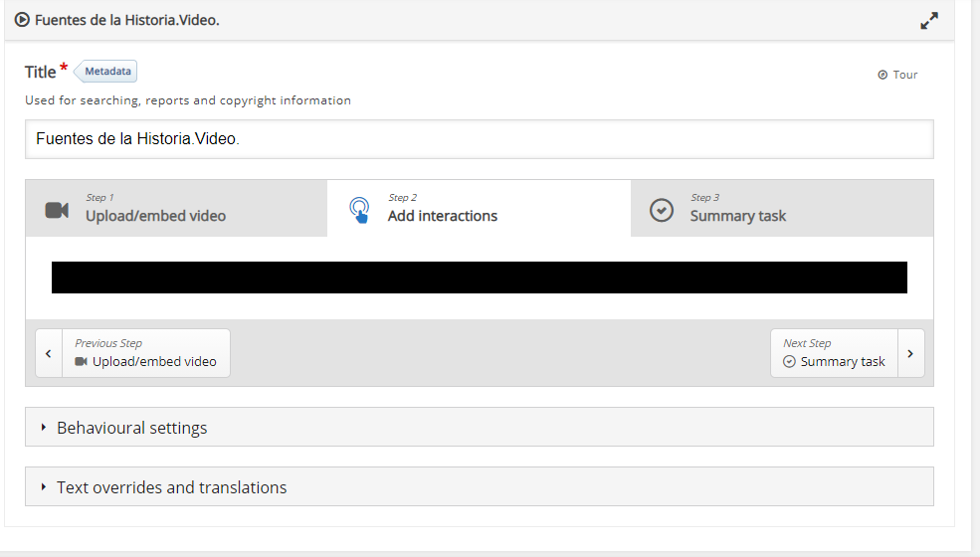Click the touch pointer icon in Step 2
Screen dimensions: 980x557
[359, 210]
